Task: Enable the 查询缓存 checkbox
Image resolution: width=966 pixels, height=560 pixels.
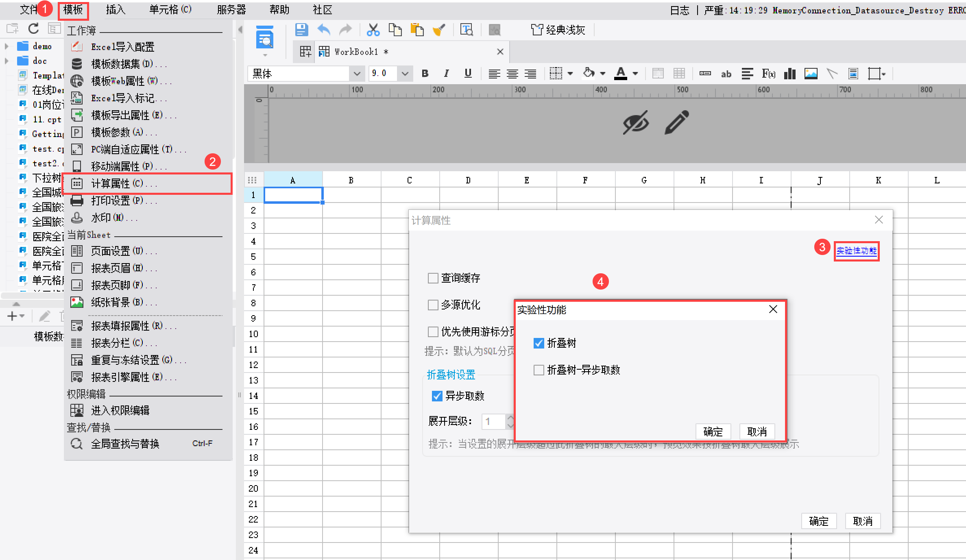Action: click(x=433, y=278)
